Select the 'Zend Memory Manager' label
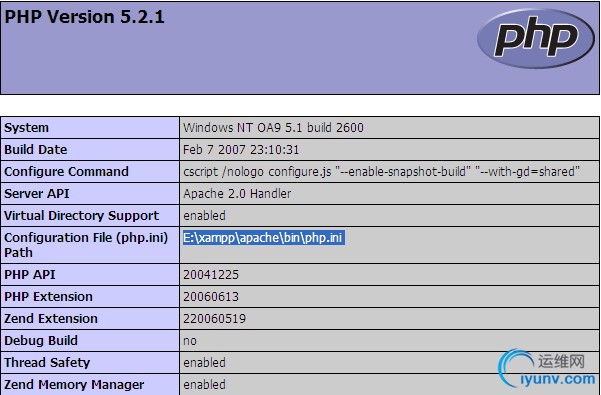The width and height of the screenshot is (601, 395). click(74, 384)
